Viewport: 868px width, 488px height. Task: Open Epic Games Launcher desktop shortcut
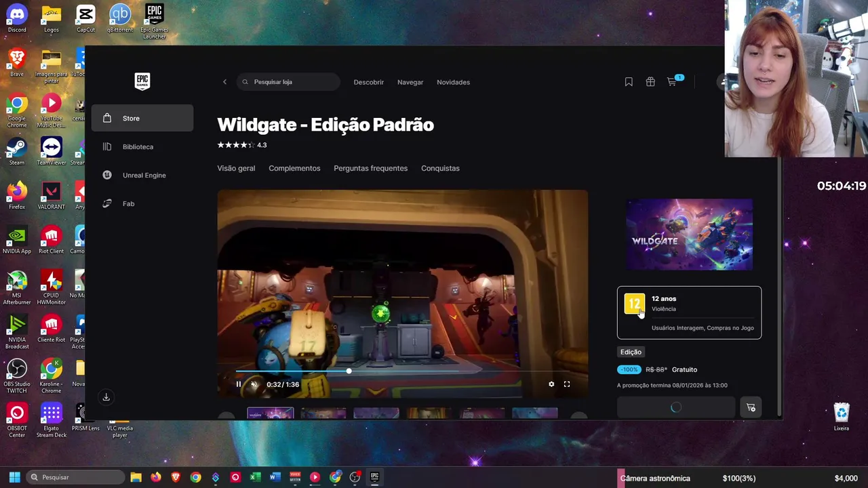tap(155, 22)
